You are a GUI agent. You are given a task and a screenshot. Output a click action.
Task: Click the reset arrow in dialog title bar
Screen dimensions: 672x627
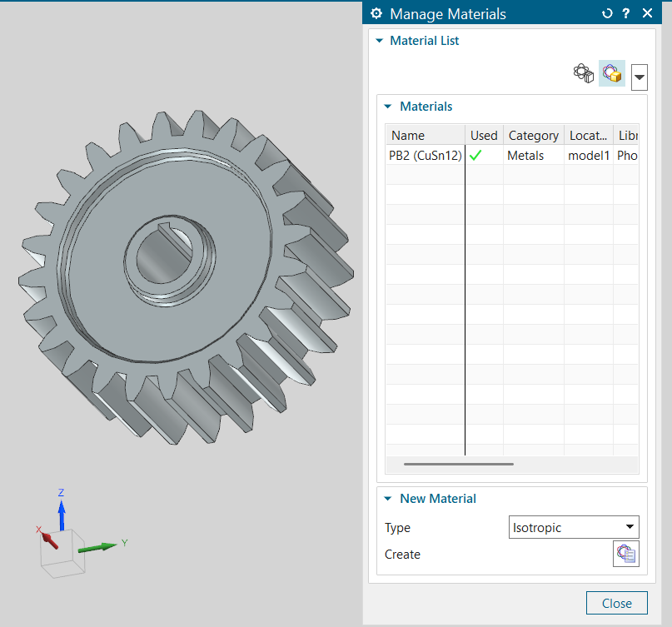point(606,13)
